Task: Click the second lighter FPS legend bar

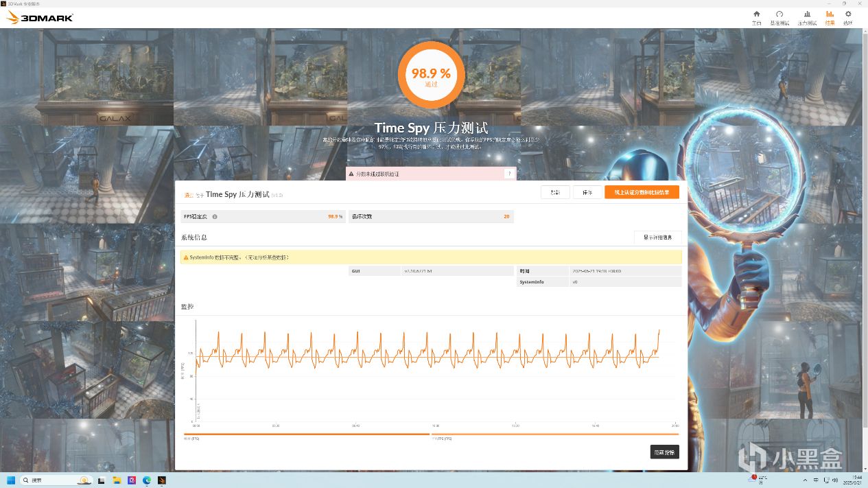Action: click(x=554, y=434)
